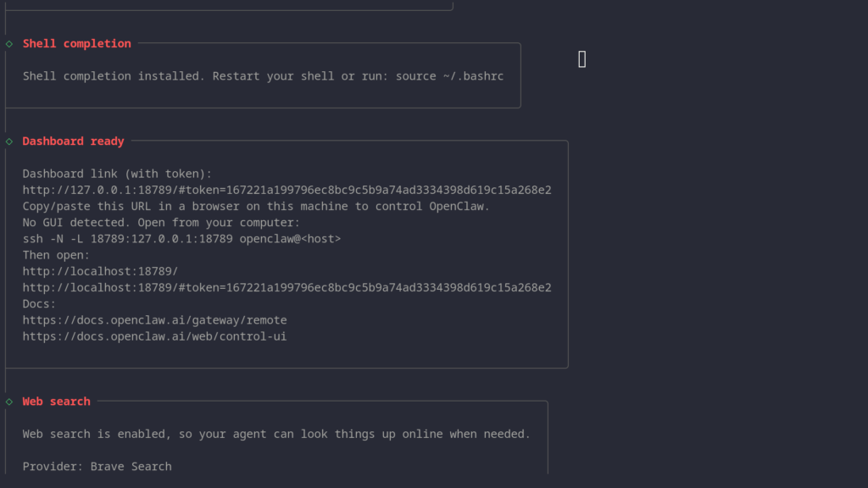Open the plain http://localhost:18789/ link
Screen dimensions: 868x488
tap(100, 271)
